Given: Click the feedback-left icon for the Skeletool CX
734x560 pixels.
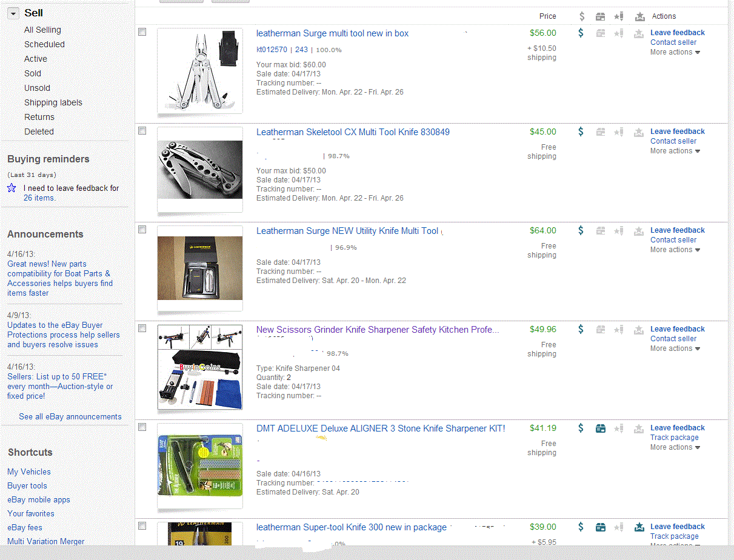Looking at the screenshot, I should click(x=618, y=132).
